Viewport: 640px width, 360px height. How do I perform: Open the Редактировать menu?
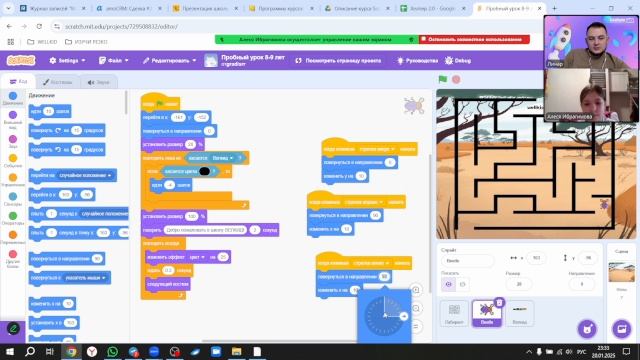click(169, 60)
